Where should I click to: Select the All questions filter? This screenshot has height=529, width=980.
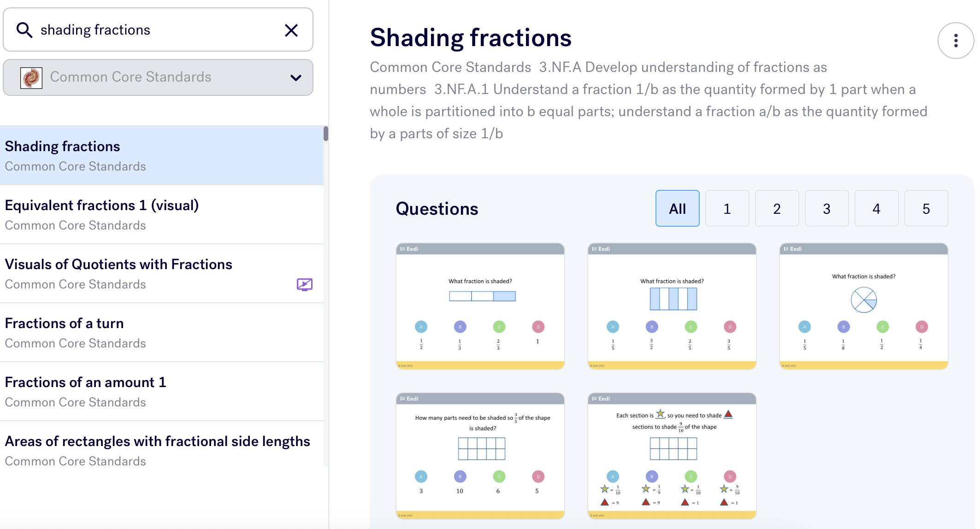click(677, 209)
